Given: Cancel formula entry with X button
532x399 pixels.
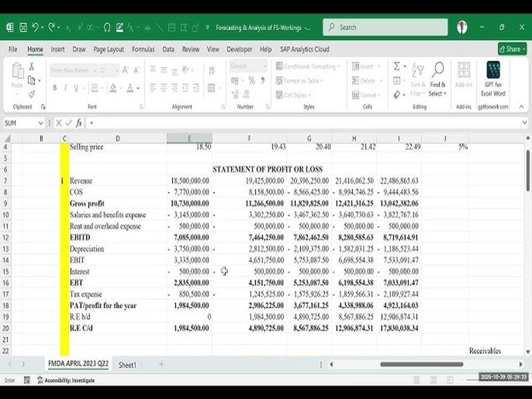Looking at the screenshot, I should (x=59, y=123).
